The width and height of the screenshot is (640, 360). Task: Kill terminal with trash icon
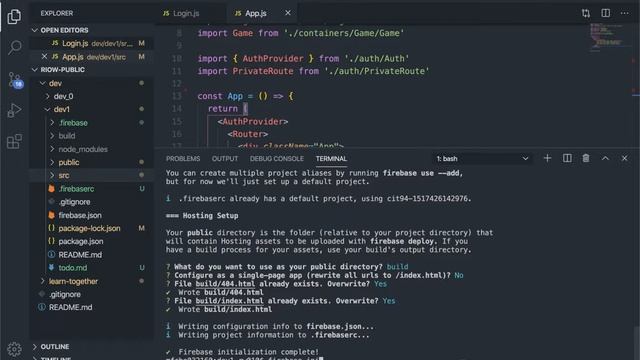(586, 158)
